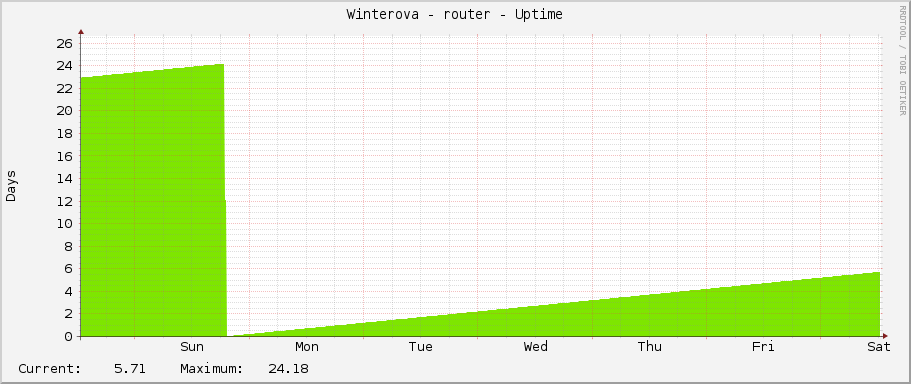Click the y-axis value '22'
Image resolution: width=911 pixels, height=384 pixels.
point(65,88)
